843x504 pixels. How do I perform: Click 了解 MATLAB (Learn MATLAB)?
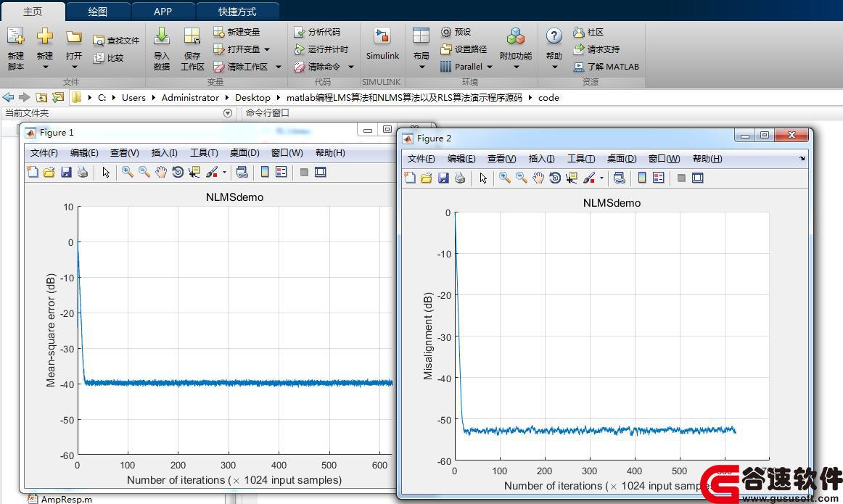[x=606, y=67]
